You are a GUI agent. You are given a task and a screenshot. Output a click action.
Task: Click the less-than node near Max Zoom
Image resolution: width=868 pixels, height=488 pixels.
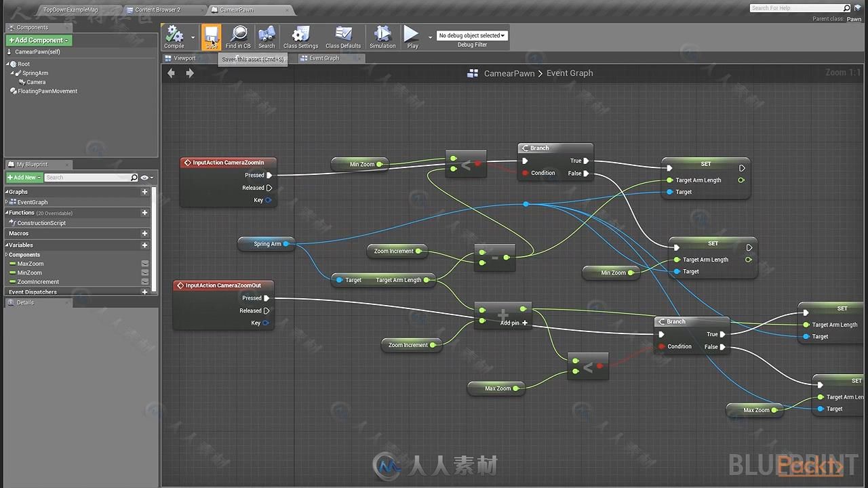pyautogui.click(x=588, y=367)
